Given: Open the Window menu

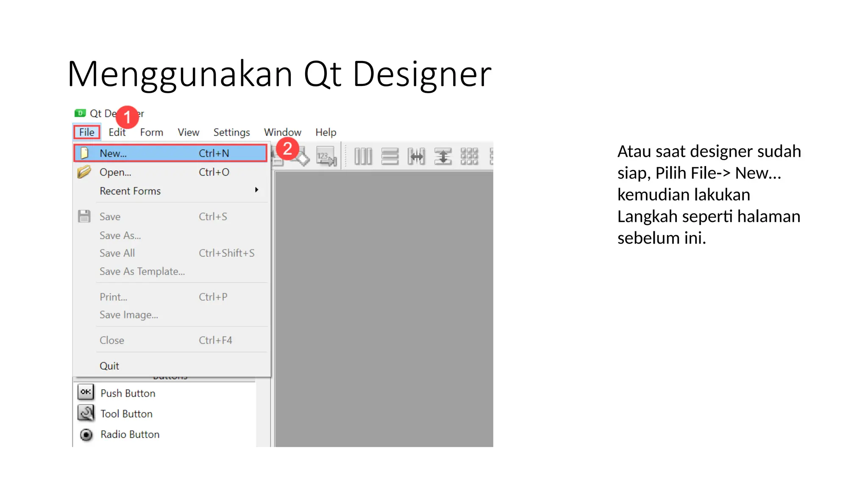Looking at the screenshot, I should tap(282, 133).
